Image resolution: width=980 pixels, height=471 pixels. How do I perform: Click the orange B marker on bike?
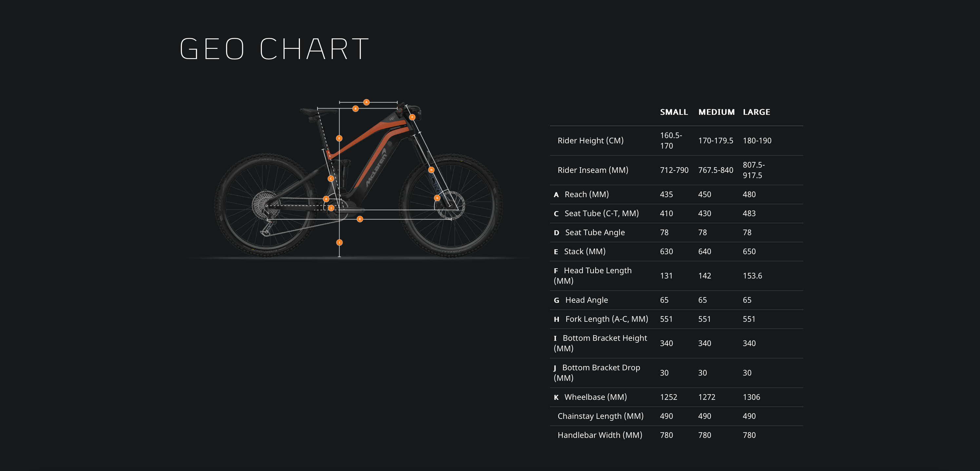355,109
